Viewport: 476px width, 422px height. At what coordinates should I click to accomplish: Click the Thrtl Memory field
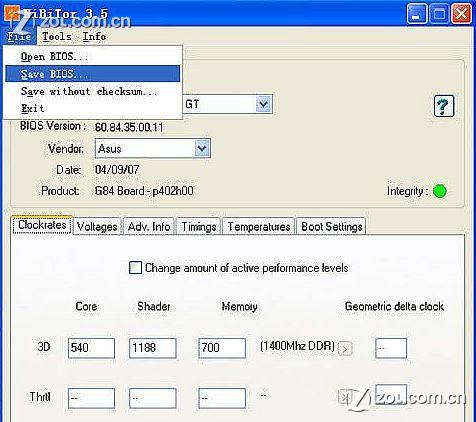click(222, 398)
